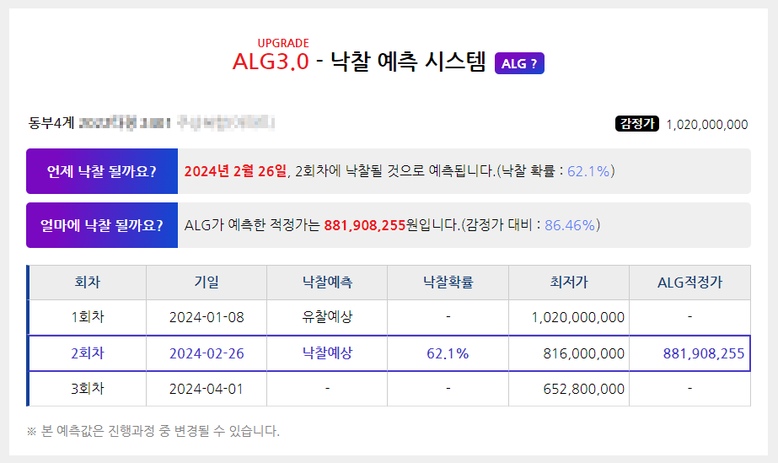
Task: Click the 낙찰확률 column header
Action: [448, 283]
